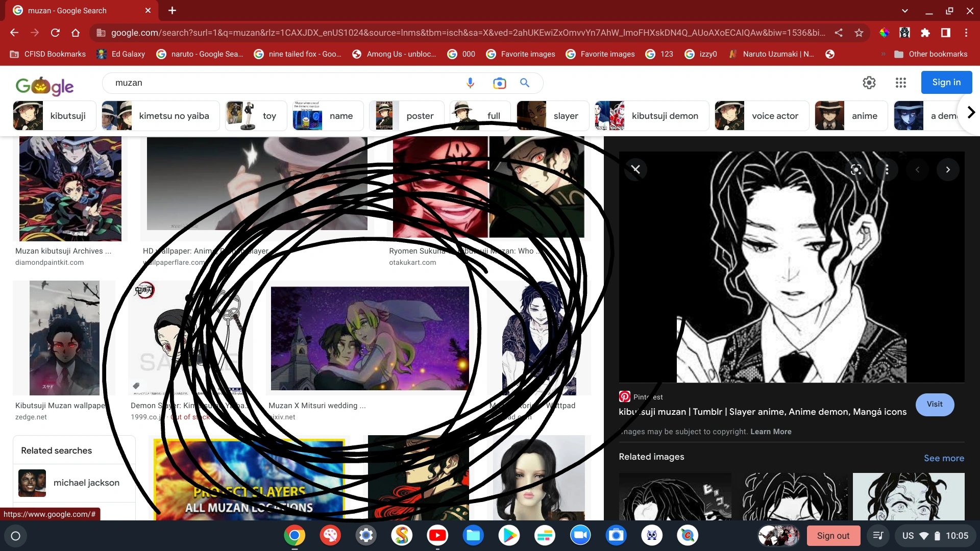Search inside image with Lens icon
This screenshot has width=980, height=551.
tap(856, 170)
